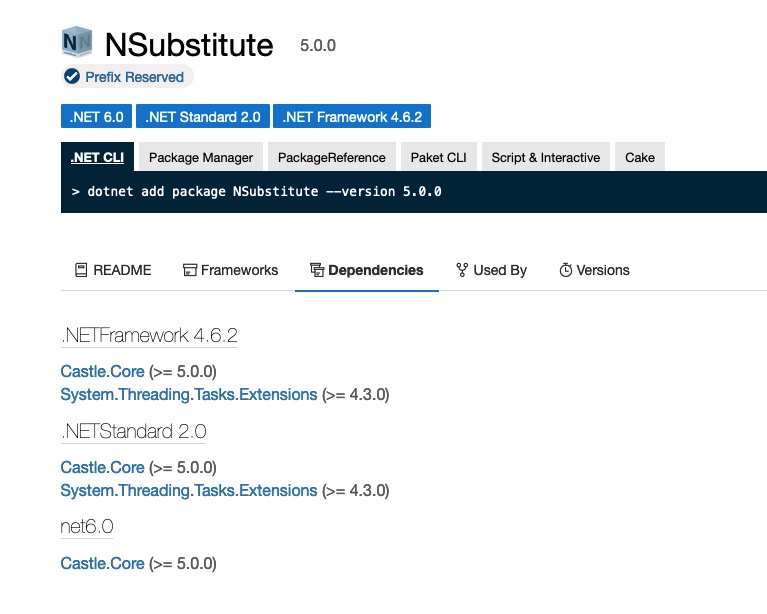Show the Frameworks section tab
This screenshot has height=614, width=767.
tap(230, 270)
